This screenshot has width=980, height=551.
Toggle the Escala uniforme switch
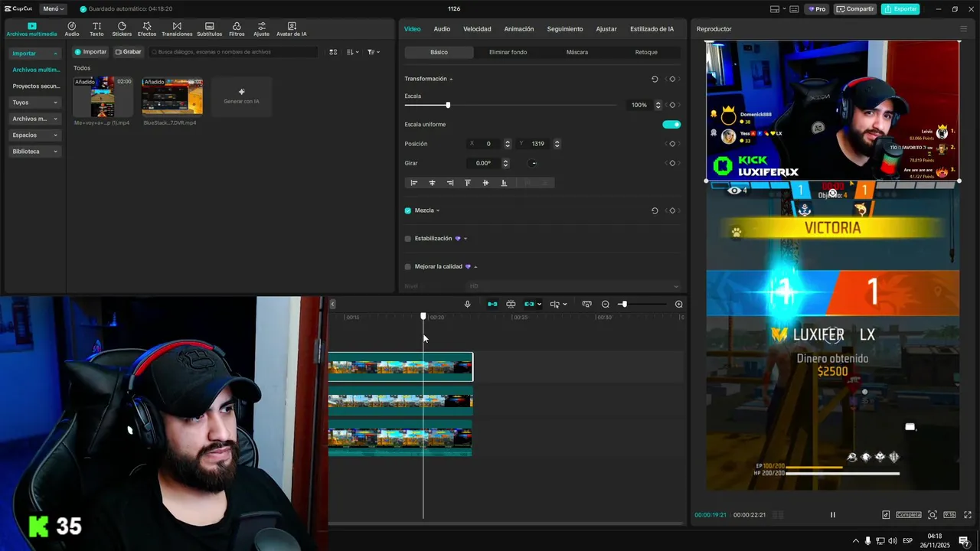tap(671, 124)
